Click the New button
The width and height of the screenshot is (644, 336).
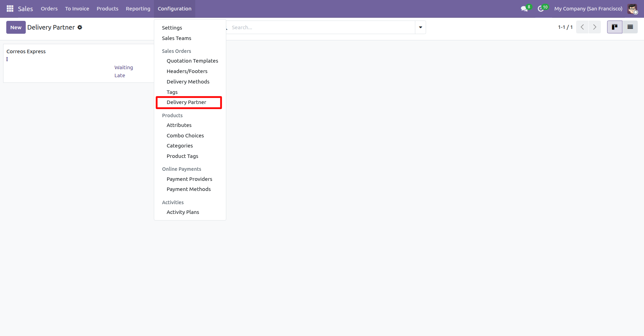point(16,27)
